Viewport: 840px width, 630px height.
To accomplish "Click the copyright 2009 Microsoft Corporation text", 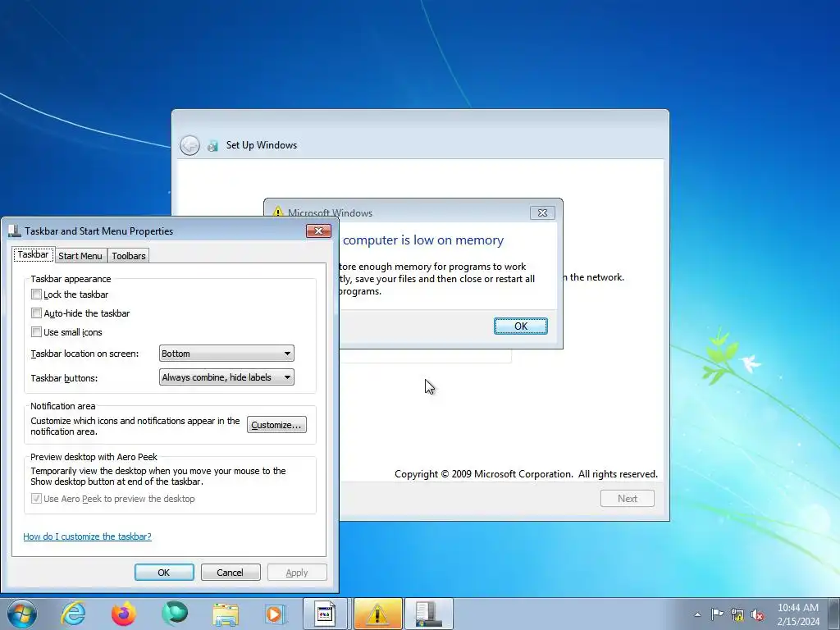I will [x=526, y=474].
